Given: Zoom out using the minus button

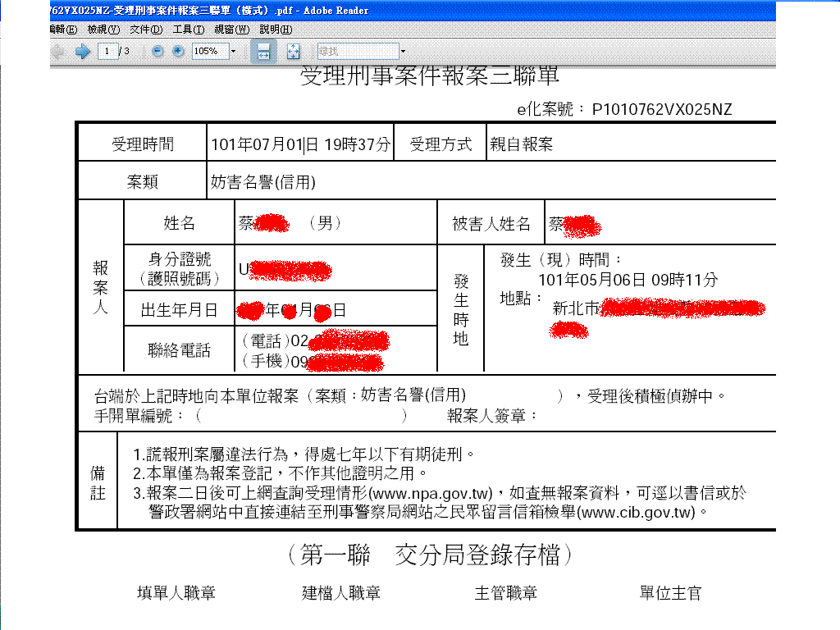Looking at the screenshot, I should 157,52.
